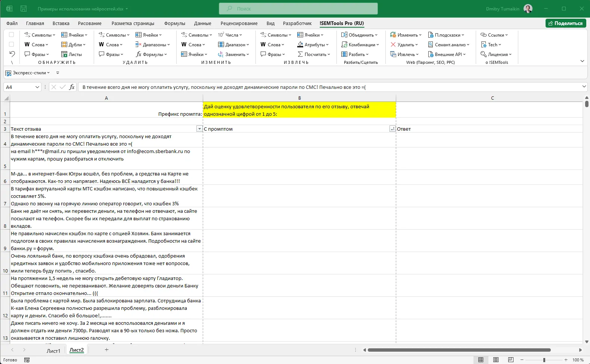Screen dimensions: 590x364
Task: Switch to the Формулы tab
Action: pos(175,23)
